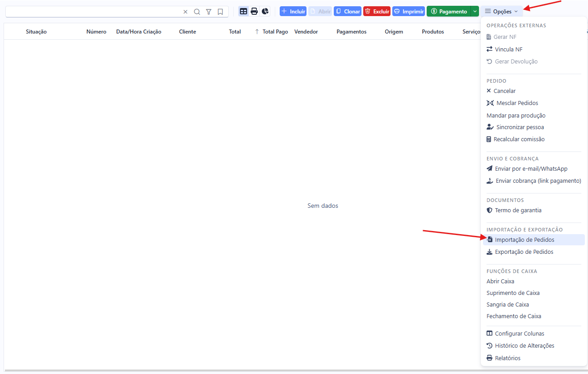Screen dimensions: 588x374
Task: Click the Abrir button
Action: pyautogui.click(x=320, y=11)
